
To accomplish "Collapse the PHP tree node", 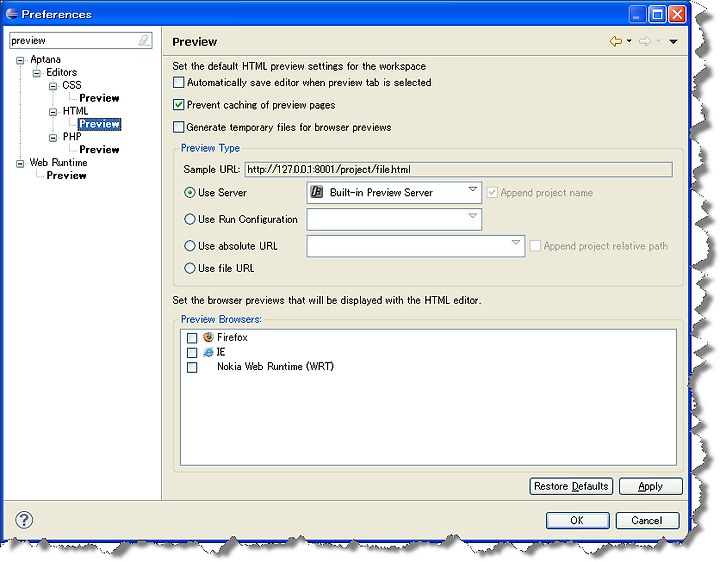I will click(53, 137).
